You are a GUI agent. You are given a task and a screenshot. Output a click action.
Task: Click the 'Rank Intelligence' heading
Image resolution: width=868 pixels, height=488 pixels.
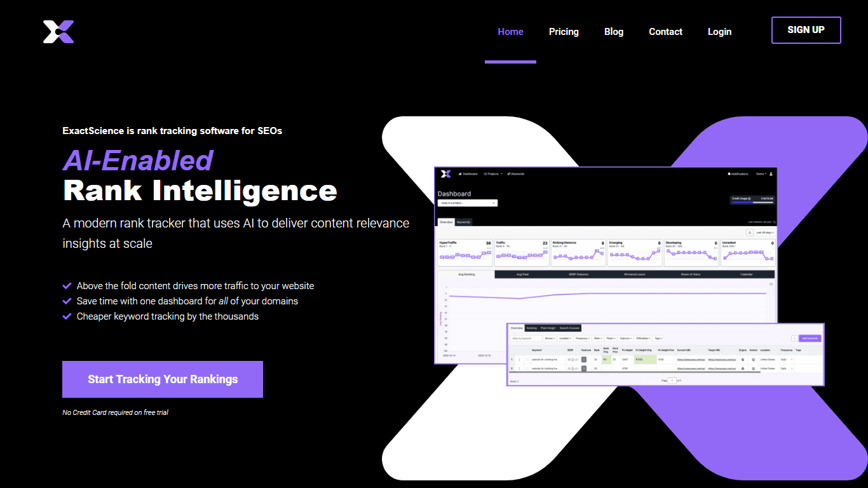pyautogui.click(x=200, y=191)
